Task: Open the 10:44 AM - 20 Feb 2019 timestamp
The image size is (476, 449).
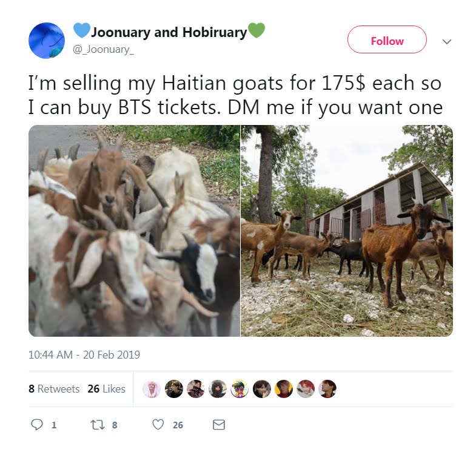Action: click(84, 354)
